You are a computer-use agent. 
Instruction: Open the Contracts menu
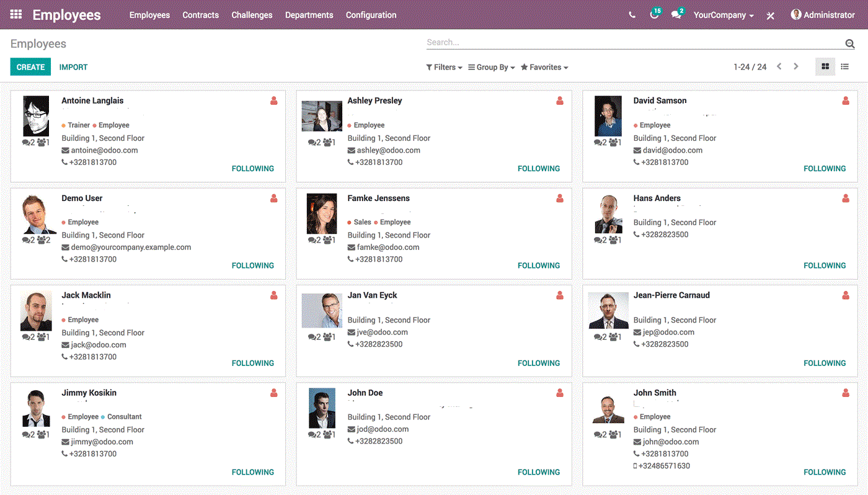[x=200, y=15]
